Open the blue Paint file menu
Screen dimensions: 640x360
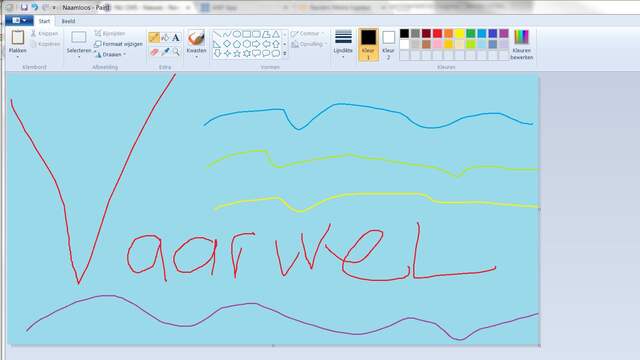click(x=19, y=20)
